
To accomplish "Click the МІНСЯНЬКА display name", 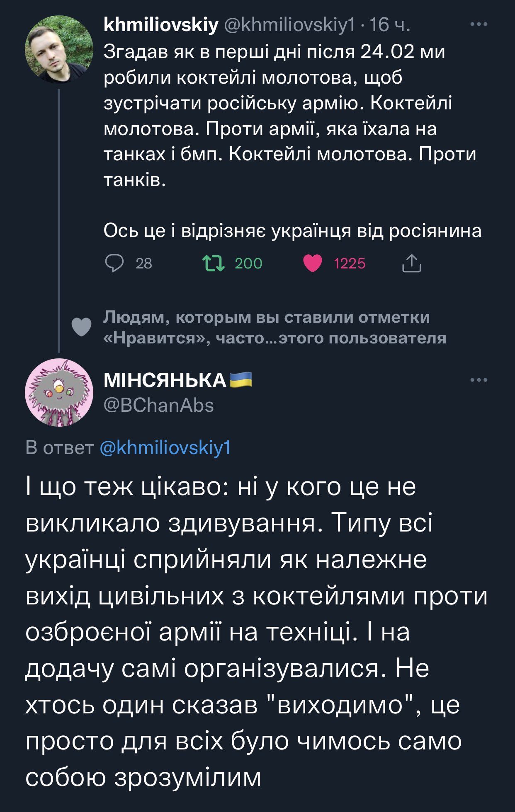I will (165, 380).
